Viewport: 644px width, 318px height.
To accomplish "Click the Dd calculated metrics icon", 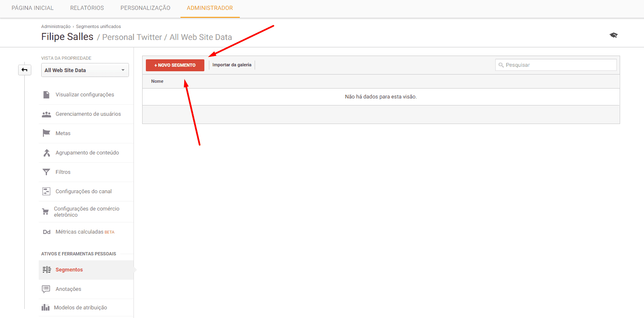I will pyautogui.click(x=47, y=232).
